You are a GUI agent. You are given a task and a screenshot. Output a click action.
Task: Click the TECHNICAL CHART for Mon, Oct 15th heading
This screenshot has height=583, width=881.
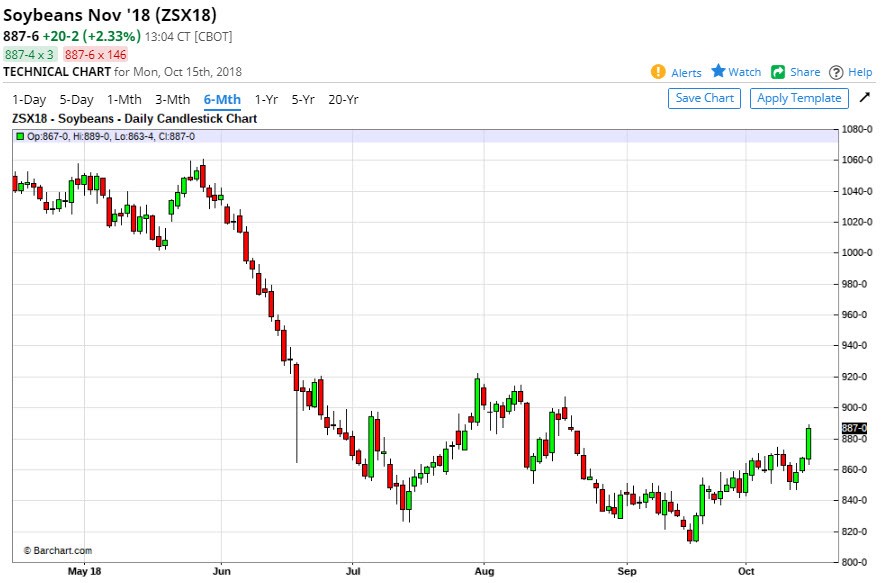(122, 72)
